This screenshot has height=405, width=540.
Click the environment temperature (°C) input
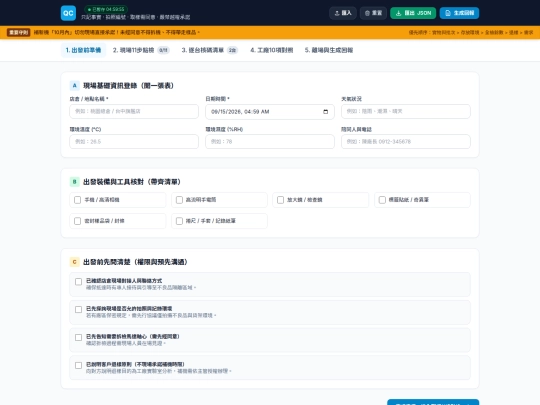pyautogui.click(x=134, y=142)
